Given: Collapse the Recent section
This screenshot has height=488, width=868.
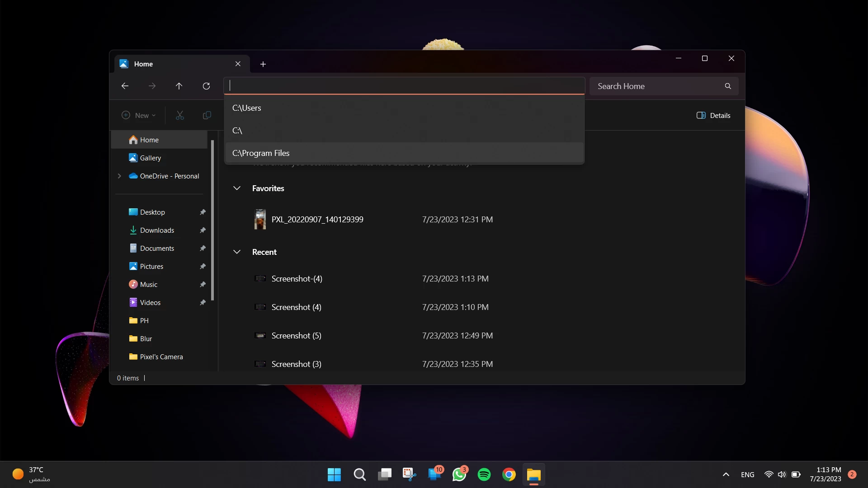Looking at the screenshot, I should click(x=237, y=252).
